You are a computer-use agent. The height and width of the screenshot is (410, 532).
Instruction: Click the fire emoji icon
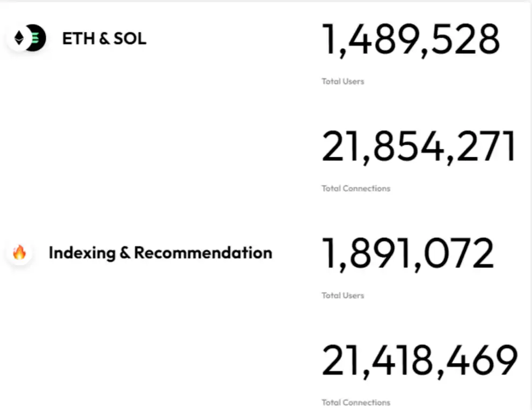click(19, 253)
